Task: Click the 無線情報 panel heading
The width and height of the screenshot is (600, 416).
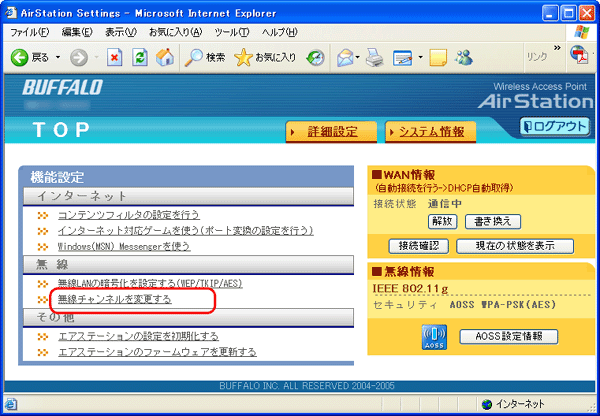Action: [403, 272]
